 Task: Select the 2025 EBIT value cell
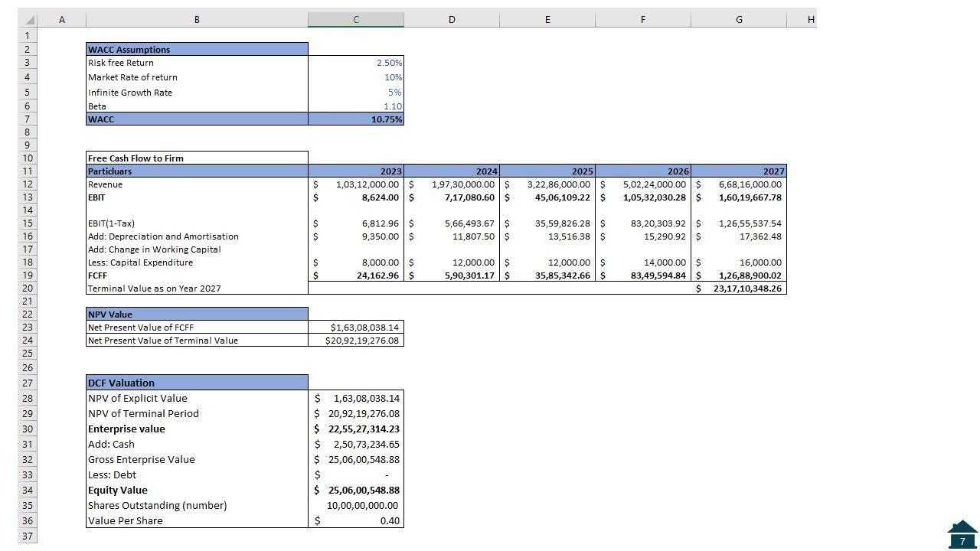(547, 197)
